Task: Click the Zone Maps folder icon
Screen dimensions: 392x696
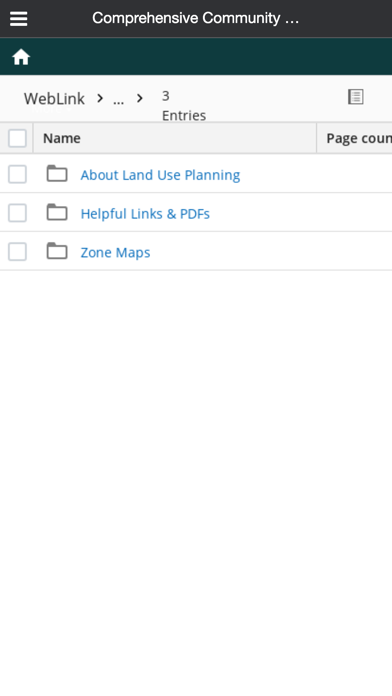Action: 57,251
